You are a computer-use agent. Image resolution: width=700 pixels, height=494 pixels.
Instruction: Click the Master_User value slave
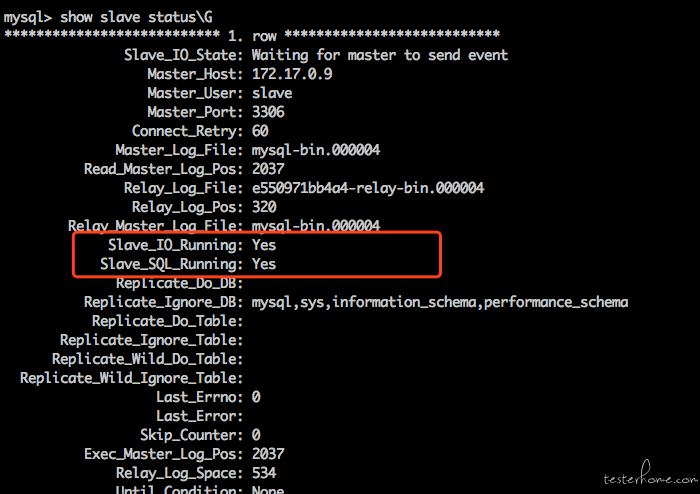click(272, 93)
